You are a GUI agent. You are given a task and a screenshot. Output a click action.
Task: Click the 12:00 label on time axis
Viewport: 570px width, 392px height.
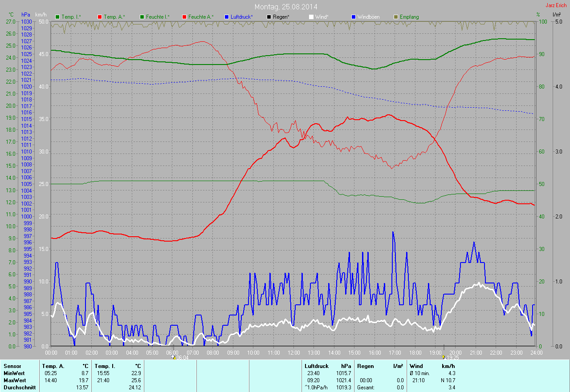(294, 353)
